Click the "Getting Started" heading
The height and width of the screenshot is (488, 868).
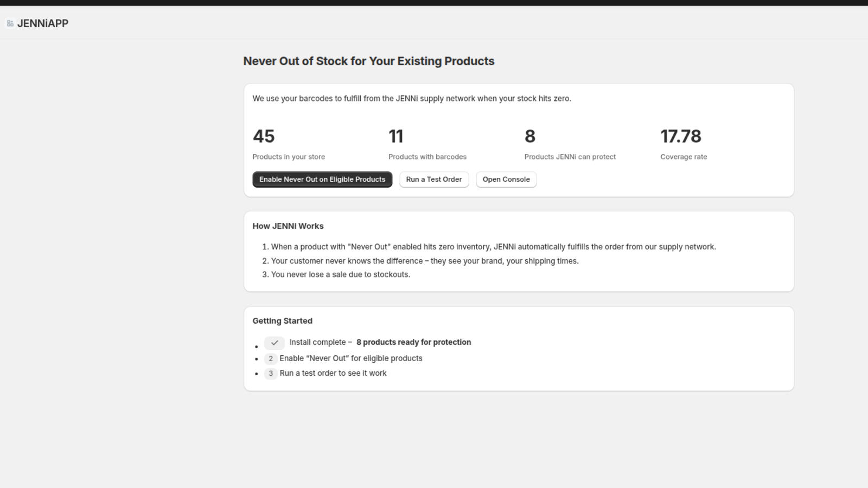point(283,321)
